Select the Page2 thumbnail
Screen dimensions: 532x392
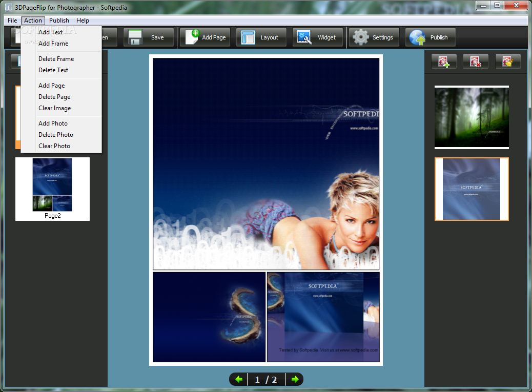pos(53,189)
